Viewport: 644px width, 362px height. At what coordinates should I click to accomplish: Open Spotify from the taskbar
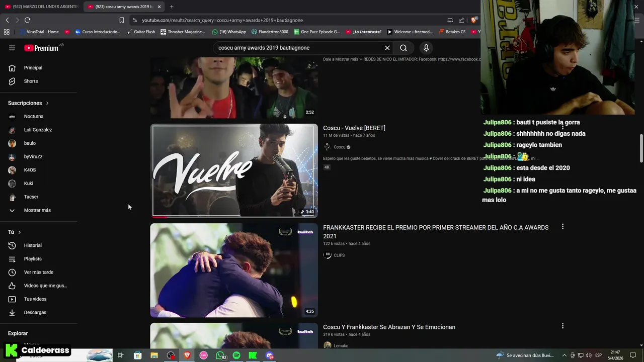(236, 355)
